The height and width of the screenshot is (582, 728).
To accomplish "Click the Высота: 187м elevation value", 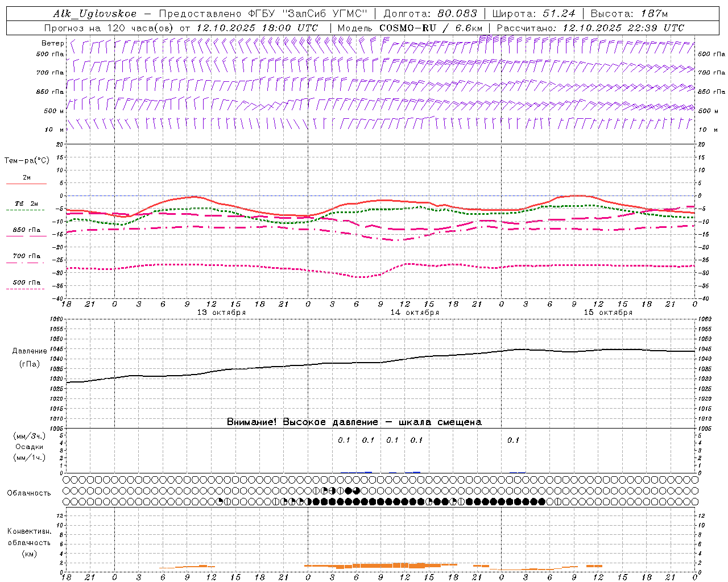I will tap(629, 14).
